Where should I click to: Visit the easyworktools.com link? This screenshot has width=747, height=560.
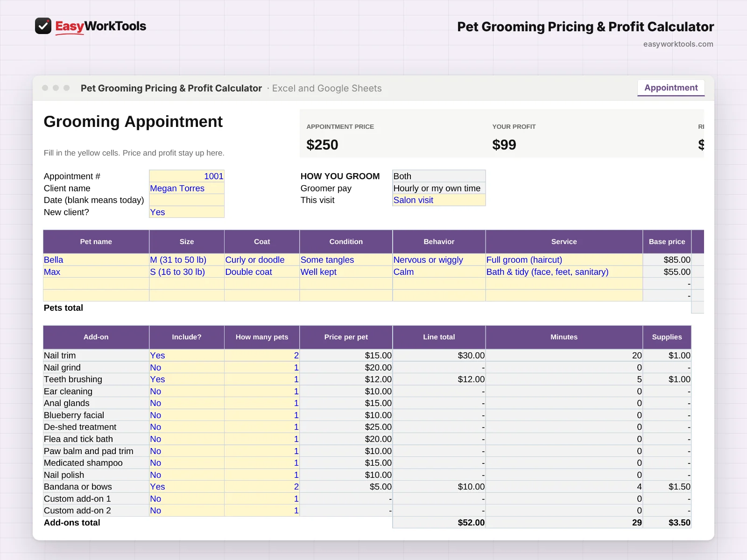click(678, 44)
